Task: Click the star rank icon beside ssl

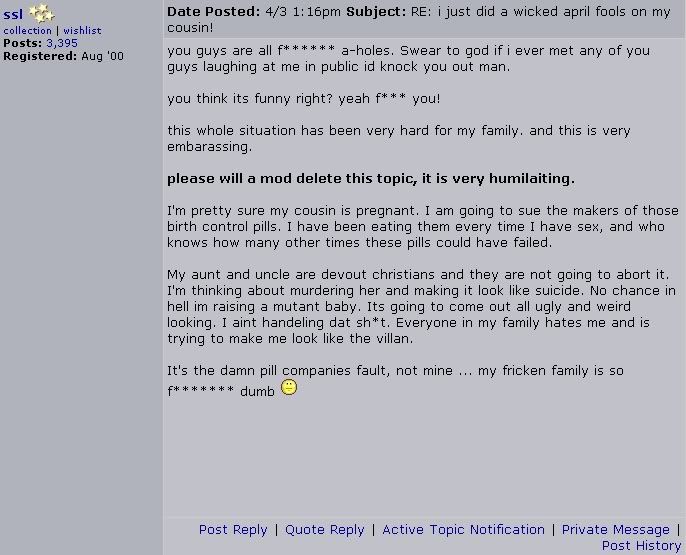Action: (42, 13)
